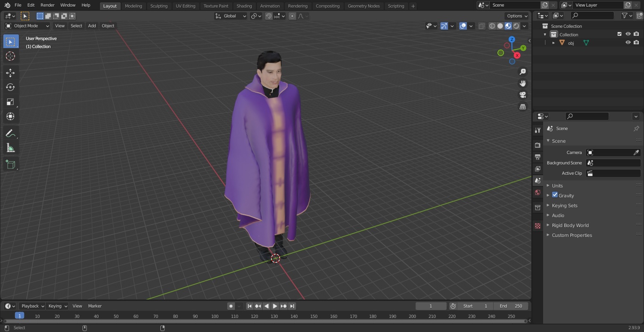This screenshot has height=332, width=644.
Task: Toggle X-Ray mode in viewport header
Action: (481, 26)
